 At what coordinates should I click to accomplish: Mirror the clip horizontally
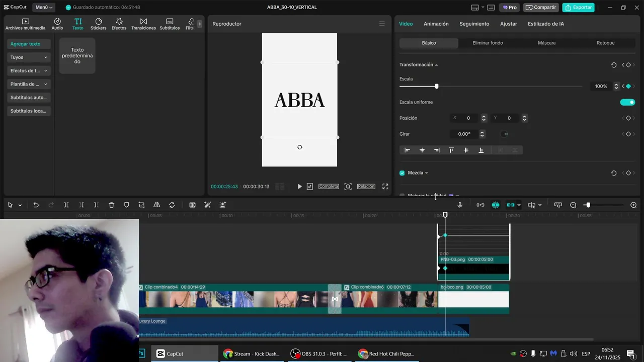(x=157, y=205)
